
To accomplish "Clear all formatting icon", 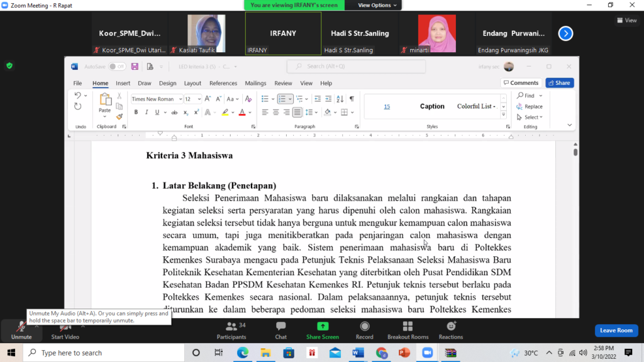I will click(248, 99).
